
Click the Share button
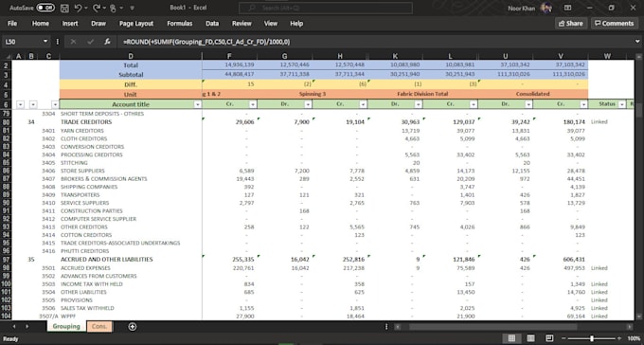pos(571,24)
